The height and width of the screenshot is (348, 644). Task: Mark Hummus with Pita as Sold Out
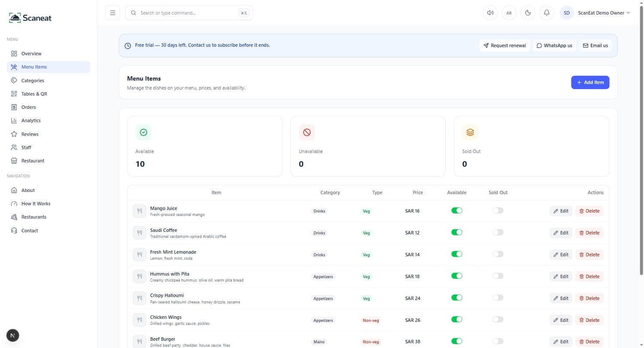[x=498, y=276]
